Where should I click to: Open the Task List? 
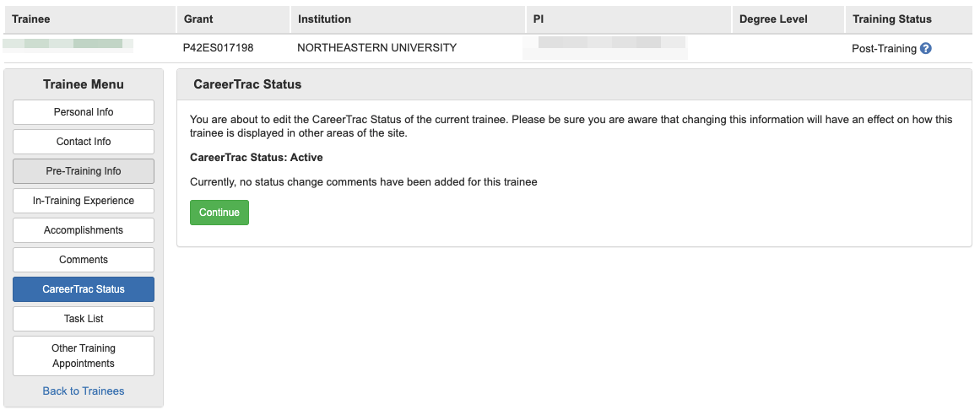pyautogui.click(x=84, y=319)
